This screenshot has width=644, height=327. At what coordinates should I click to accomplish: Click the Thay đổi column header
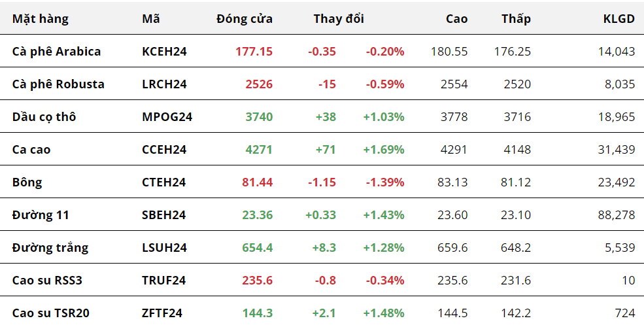tap(339, 19)
